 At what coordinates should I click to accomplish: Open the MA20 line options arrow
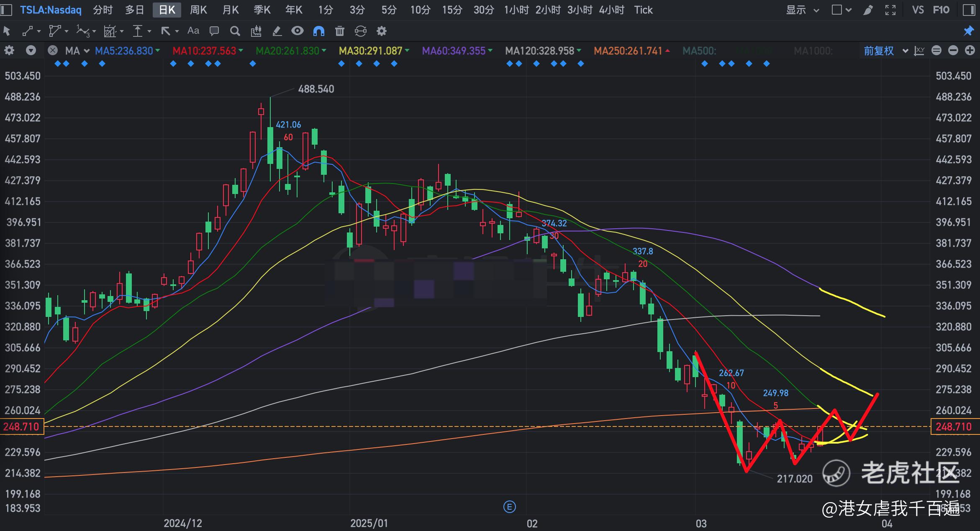(324, 51)
